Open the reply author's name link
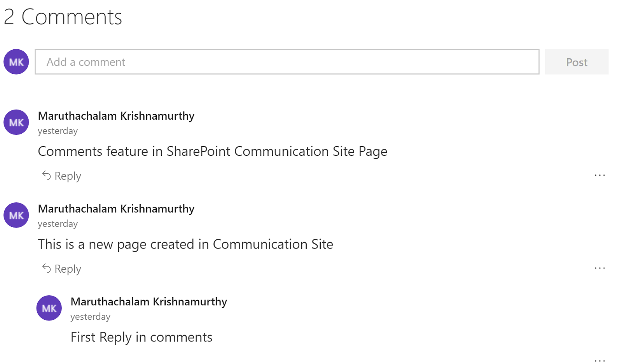Screen dimensions: 622x364 tap(149, 301)
